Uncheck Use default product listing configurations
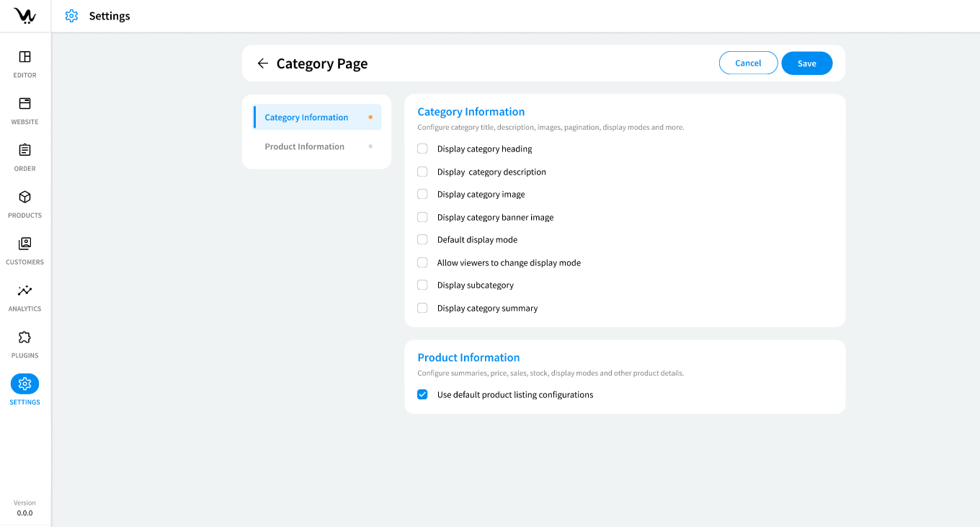 pos(422,395)
